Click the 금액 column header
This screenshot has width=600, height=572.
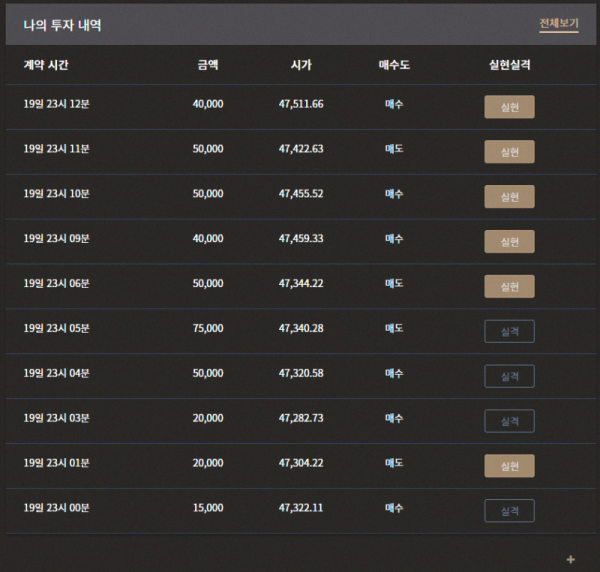[208, 65]
